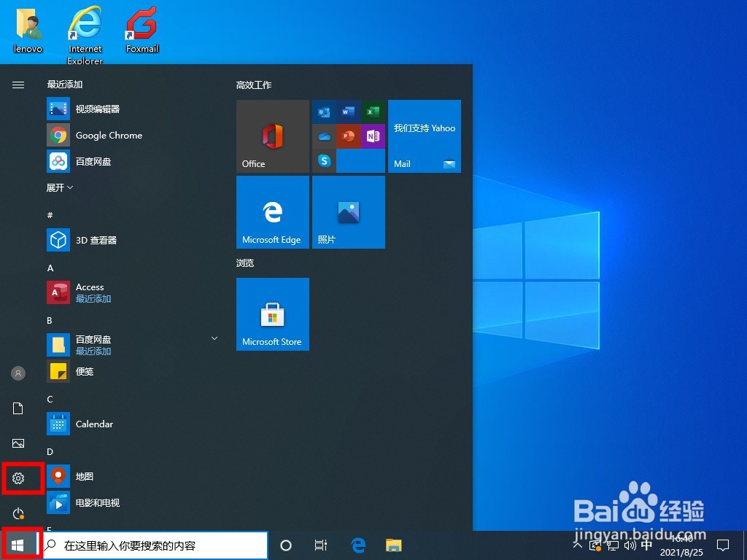Screen dimensions: 747x560
Task: Click the letter B index header
Action: [x=50, y=321]
